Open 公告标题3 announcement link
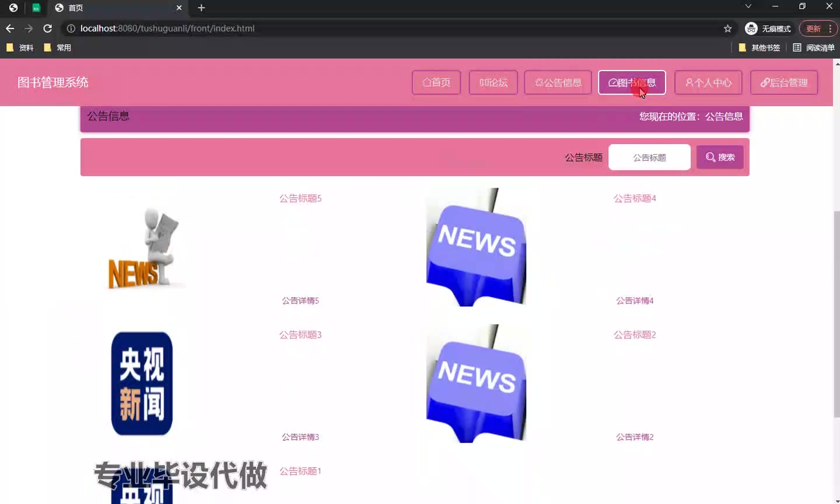Viewport: 840px width, 504px height. coord(300,335)
